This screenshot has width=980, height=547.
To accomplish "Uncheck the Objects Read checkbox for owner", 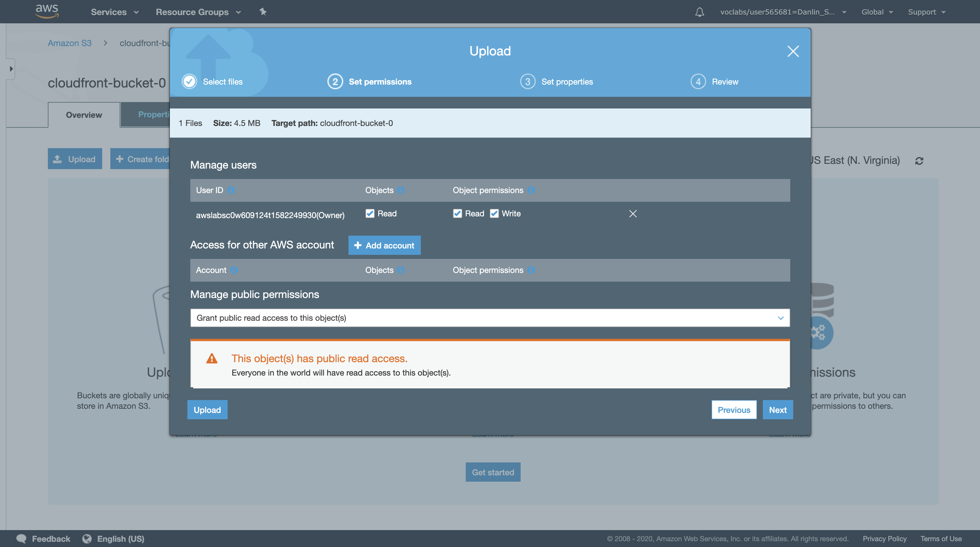I will click(x=370, y=214).
